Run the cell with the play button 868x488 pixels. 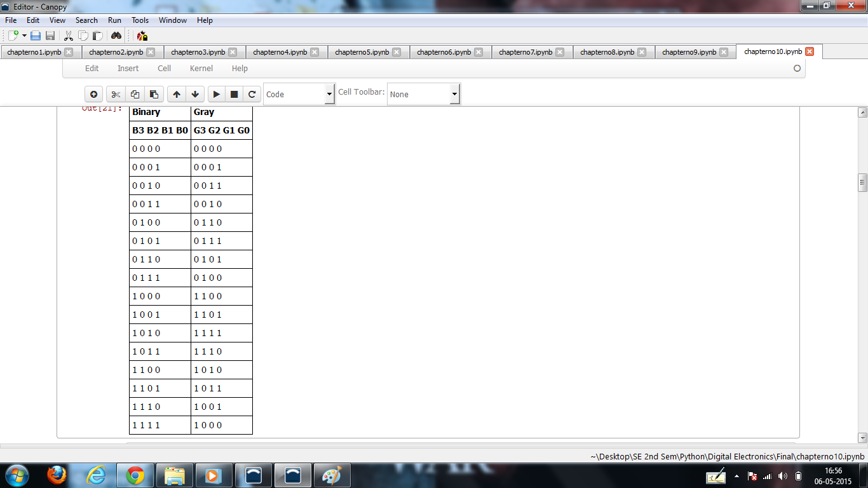click(x=216, y=94)
